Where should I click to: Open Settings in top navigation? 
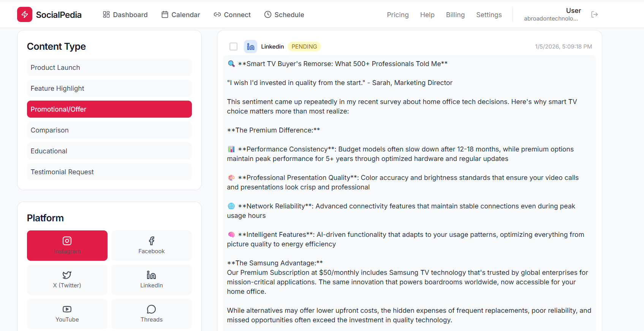(489, 14)
